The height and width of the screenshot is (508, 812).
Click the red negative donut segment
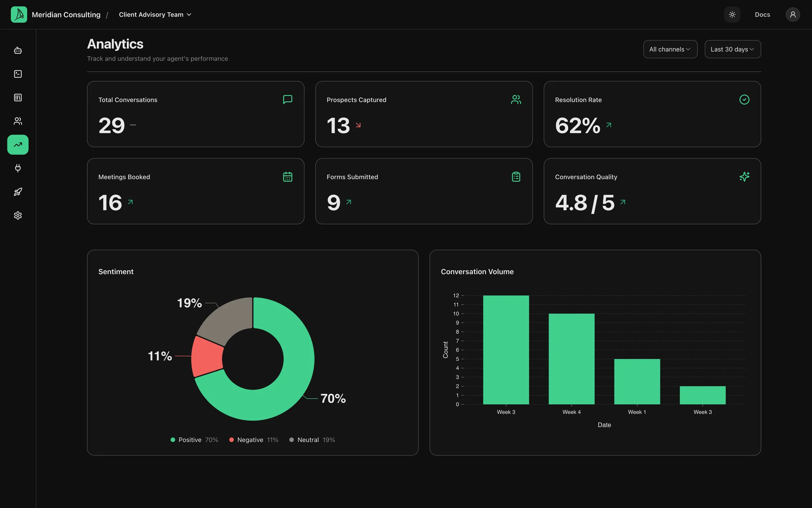pos(207,357)
